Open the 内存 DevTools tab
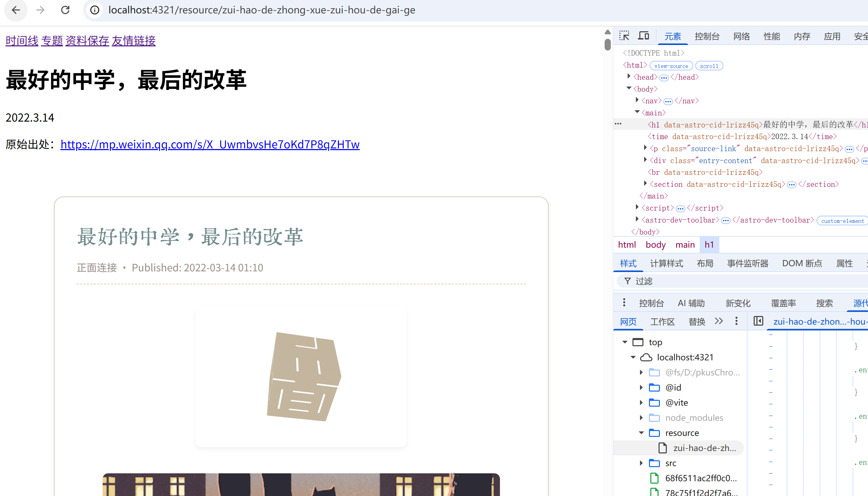 tap(802, 36)
